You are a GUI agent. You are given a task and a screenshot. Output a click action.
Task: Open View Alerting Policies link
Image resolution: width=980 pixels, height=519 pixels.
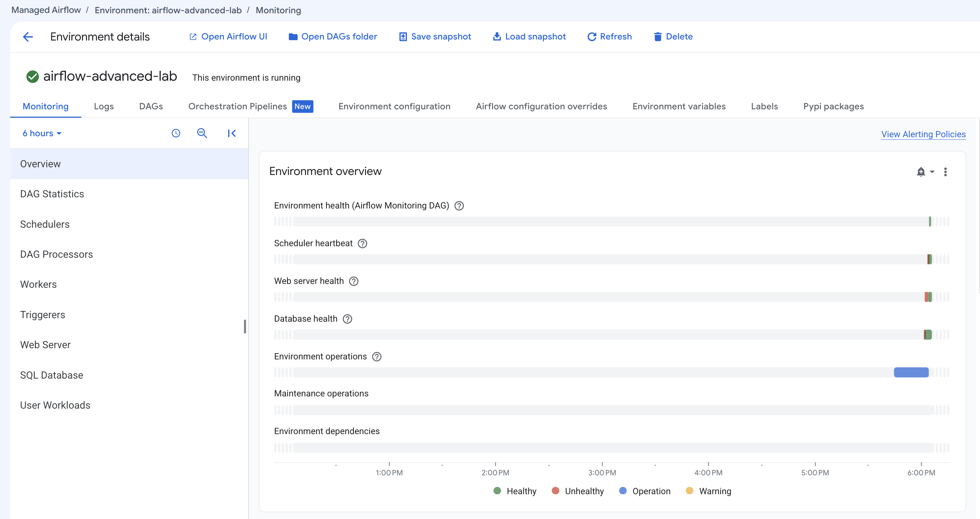pos(923,134)
